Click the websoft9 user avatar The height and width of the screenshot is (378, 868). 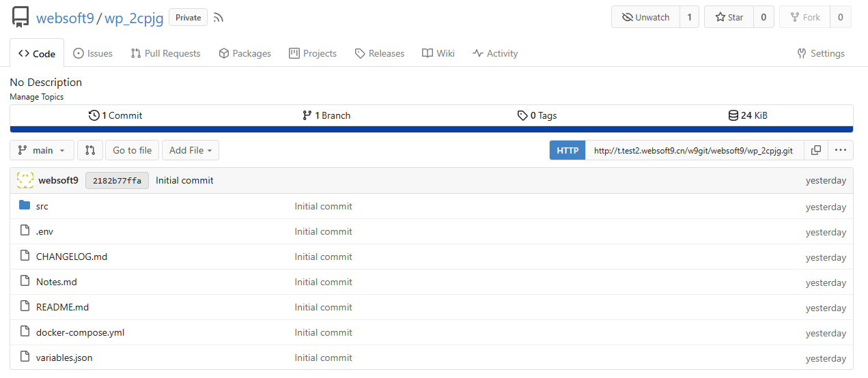pyautogui.click(x=25, y=180)
